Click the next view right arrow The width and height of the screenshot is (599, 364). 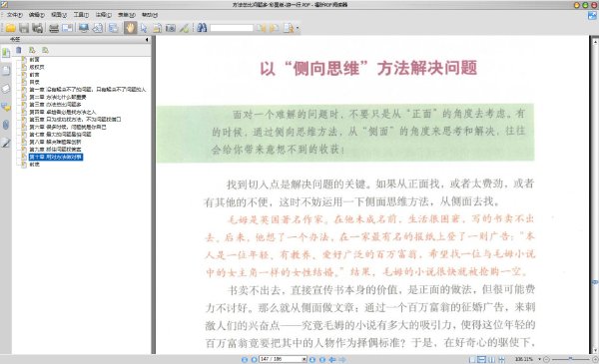pyautogui.click(x=342, y=359)
